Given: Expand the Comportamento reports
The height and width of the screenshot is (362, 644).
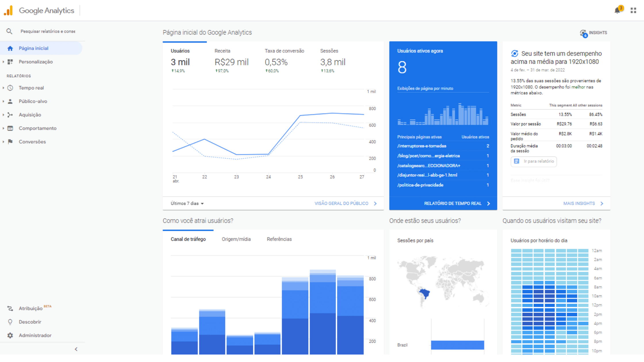Looking at the screenshot, I should [x=3, y=128].
